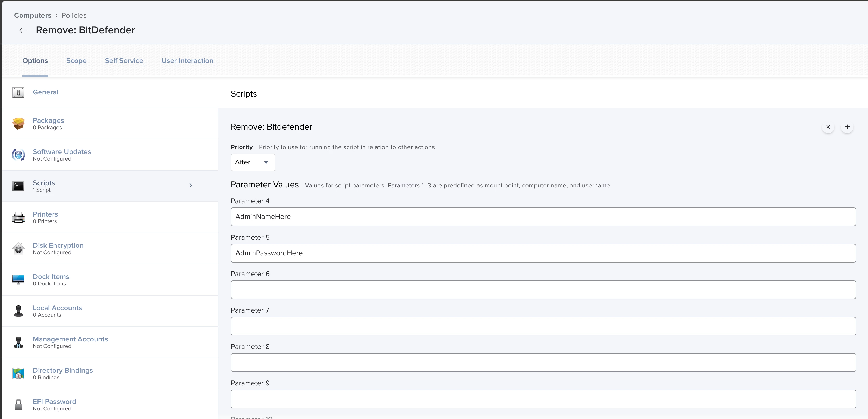Click the Scripts terminal icon
868x419 pixels.
(18, 186)
